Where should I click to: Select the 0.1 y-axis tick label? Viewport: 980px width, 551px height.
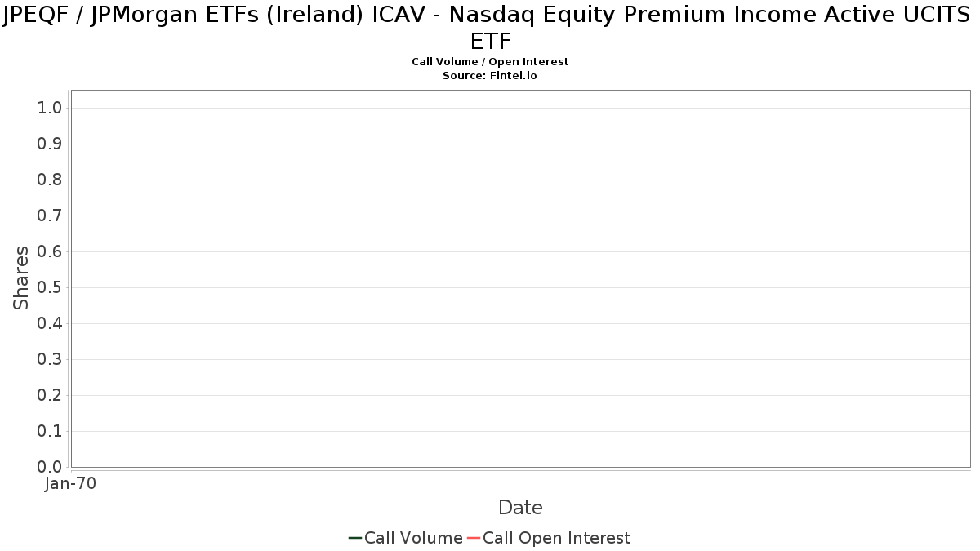[50, 432]
